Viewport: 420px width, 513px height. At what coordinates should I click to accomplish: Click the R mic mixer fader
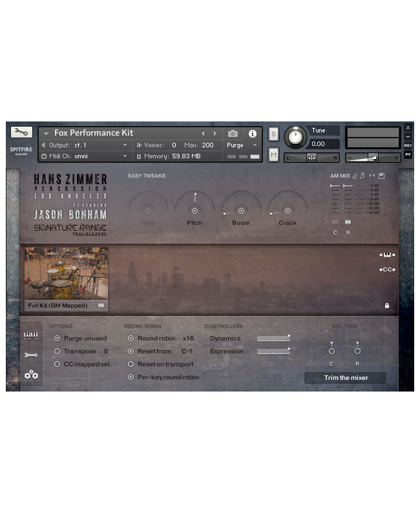[348, 199]
